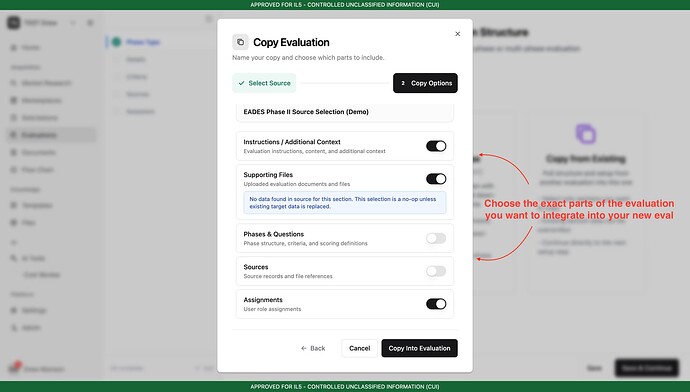Open Evaluations in the background sidebar
This screenshot has width=690, height=392.
click(51, 135)
